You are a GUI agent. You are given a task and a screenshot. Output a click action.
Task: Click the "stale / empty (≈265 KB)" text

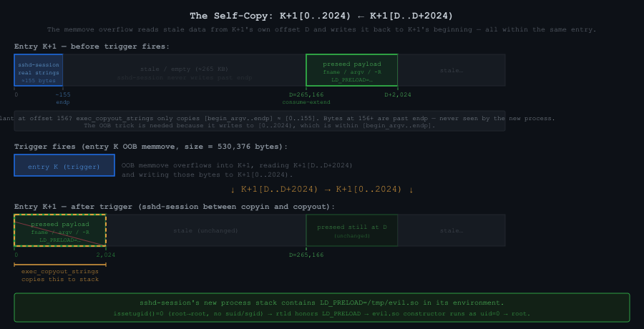click(x=184, y=69)
